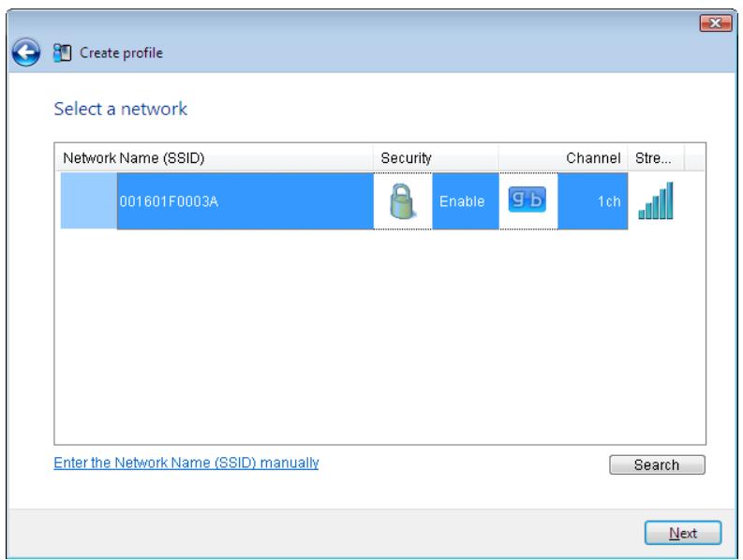The height and width of the screenshot is (560, 743).
Task: Go back with the blue arrow button
Action: pyautogui.click(x=26, y=52)
